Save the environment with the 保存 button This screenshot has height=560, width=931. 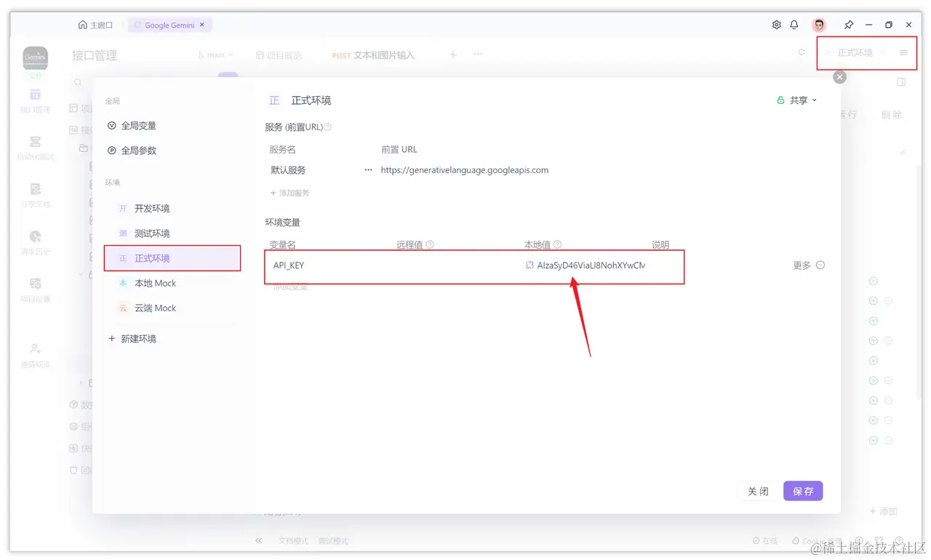803,491
